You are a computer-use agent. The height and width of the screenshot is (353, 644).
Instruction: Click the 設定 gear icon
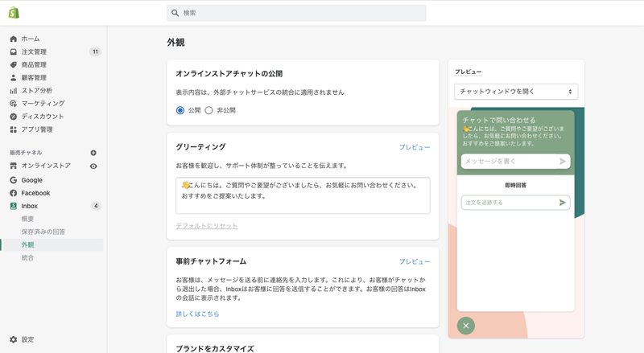(x=14, y=339)
